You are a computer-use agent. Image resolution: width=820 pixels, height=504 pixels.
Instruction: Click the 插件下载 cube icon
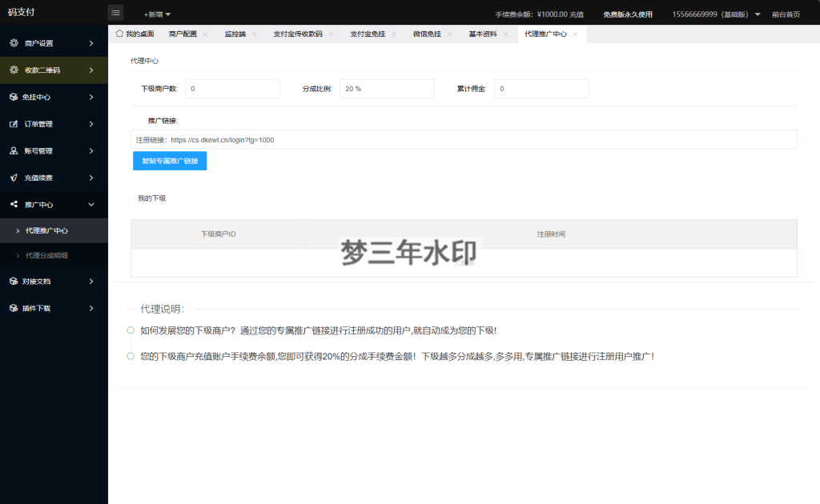tap(14, 308)
